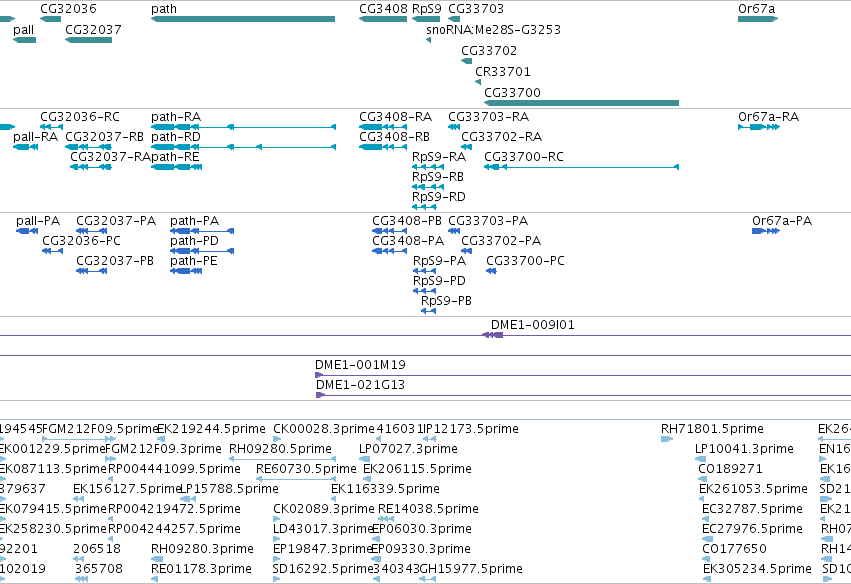
Task: Select the DME1-001M19 clone label
Action: pyautogui.click(x=360, y=365)
